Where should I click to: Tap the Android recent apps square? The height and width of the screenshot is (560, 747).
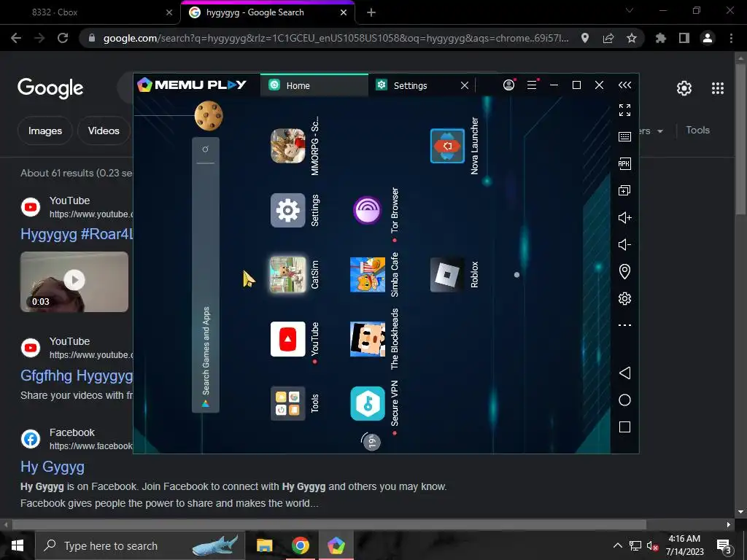[x=624, y=427]
